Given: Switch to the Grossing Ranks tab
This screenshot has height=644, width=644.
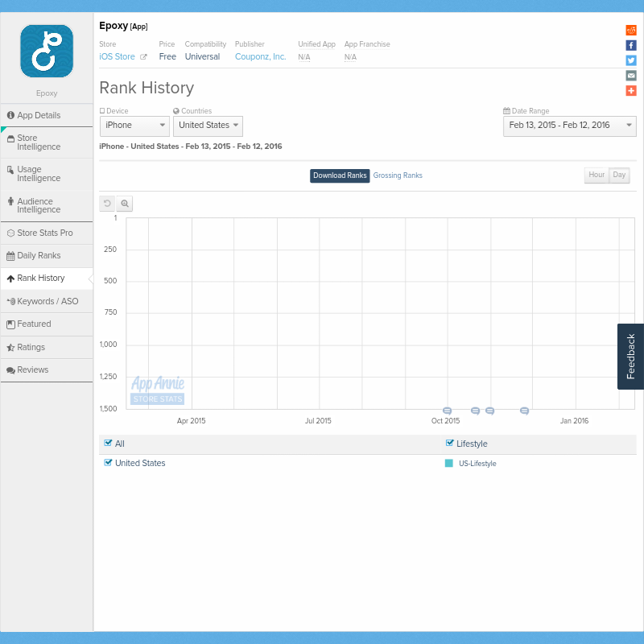Looking at the screenshot, I should tap(398, 175).
